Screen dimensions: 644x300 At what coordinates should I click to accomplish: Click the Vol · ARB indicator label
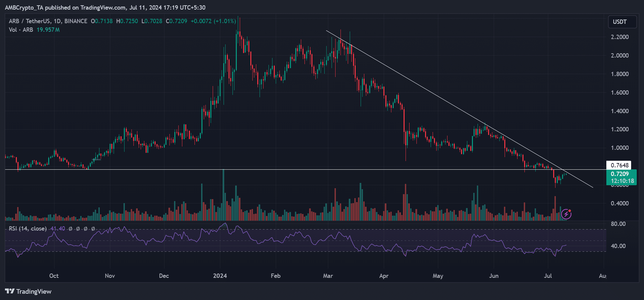(x=21, y=30)
